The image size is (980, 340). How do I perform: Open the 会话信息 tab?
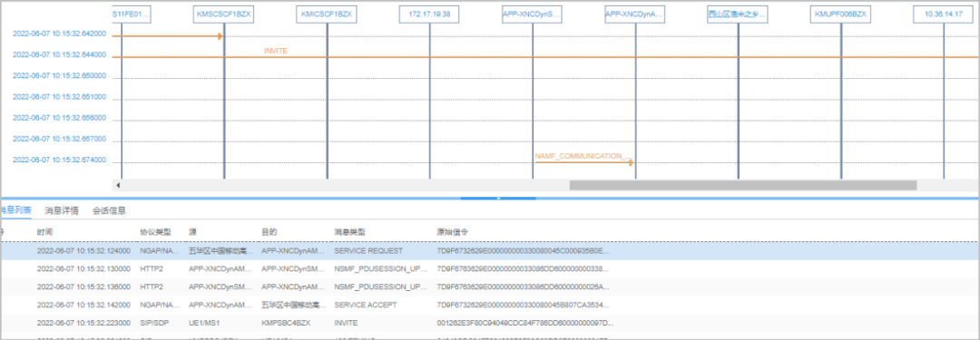coord(110,210)
